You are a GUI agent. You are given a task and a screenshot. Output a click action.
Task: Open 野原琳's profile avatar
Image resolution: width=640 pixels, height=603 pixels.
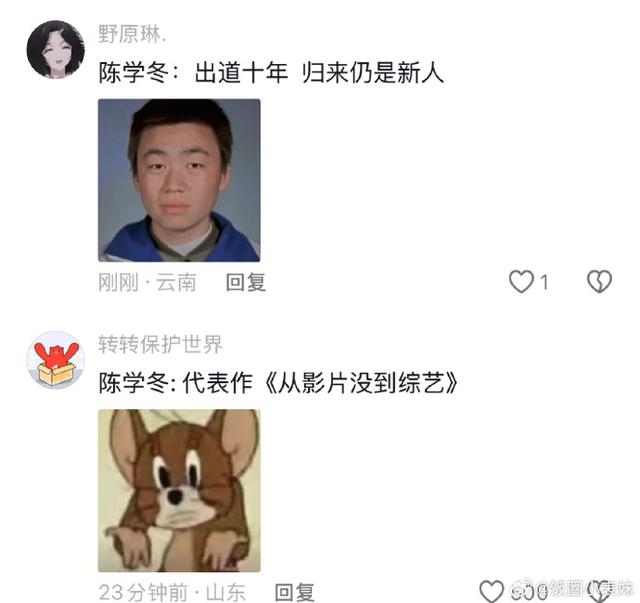(56, 49)
